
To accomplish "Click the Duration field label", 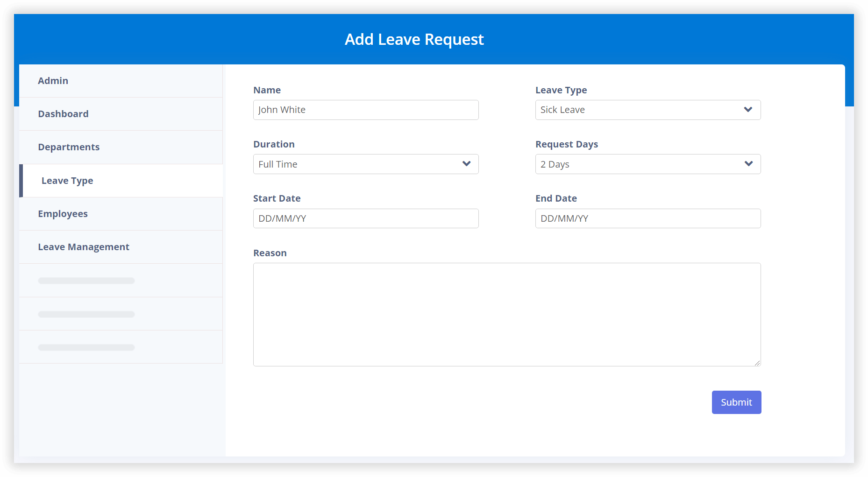I will 274,144.
